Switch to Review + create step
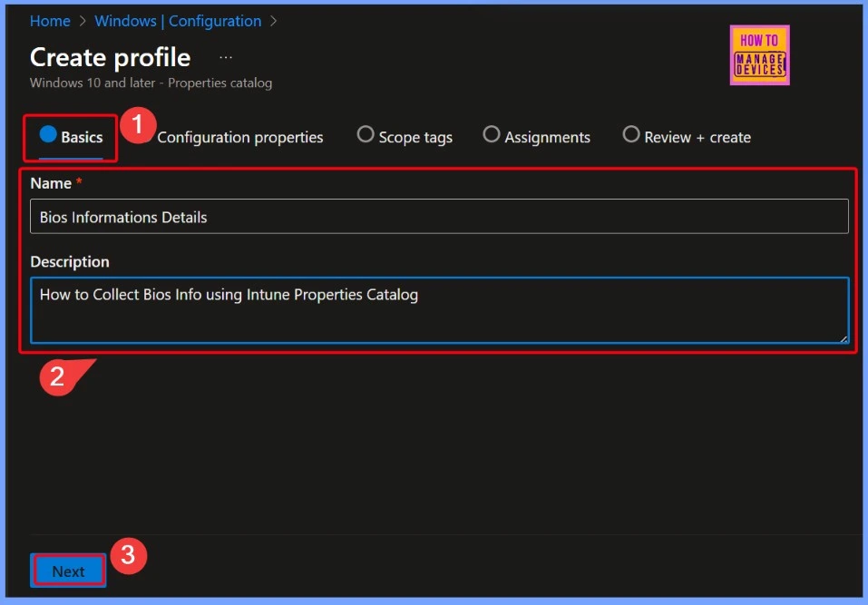The image size is (868, 605). [687, 137]
